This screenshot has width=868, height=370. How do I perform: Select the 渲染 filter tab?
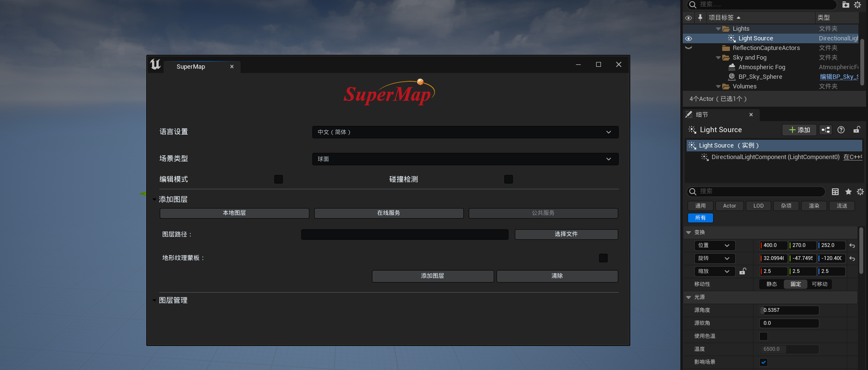pyautogui.click(x=814, y=206)
